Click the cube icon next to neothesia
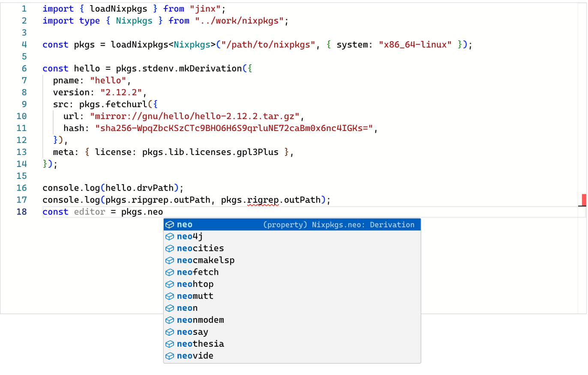The image size is (588, 375). tap(170, 345)
